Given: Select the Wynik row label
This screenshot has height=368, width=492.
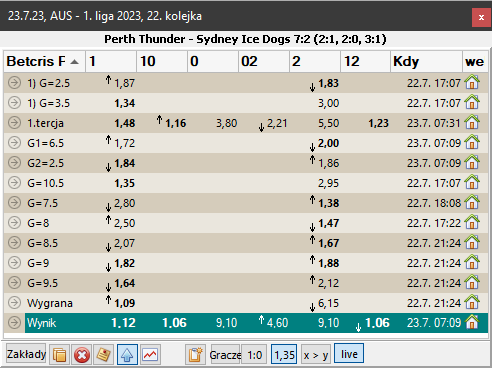Looking at the screenshot, I should click(42, 323).
